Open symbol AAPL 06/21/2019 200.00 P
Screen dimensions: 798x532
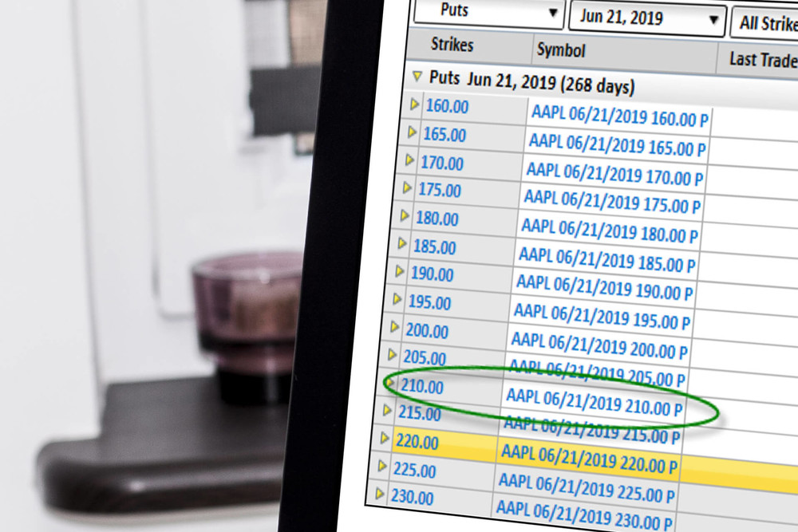pyautogui.click(x=599, y=346)
